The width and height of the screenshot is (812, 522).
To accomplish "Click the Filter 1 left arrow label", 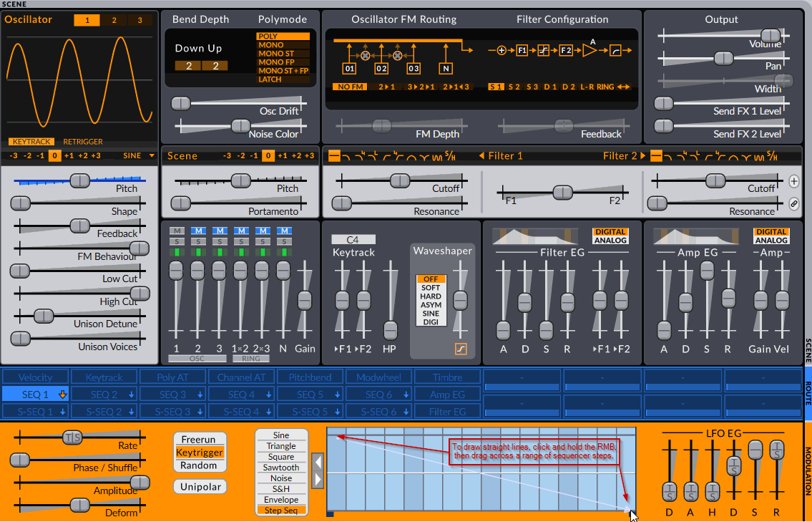I will [502, 155].
